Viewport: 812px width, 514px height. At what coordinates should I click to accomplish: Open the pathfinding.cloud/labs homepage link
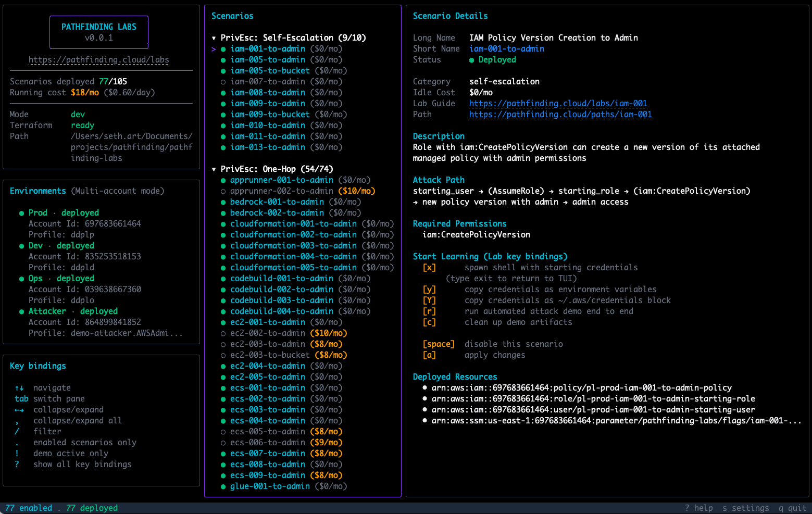point(99,60)
